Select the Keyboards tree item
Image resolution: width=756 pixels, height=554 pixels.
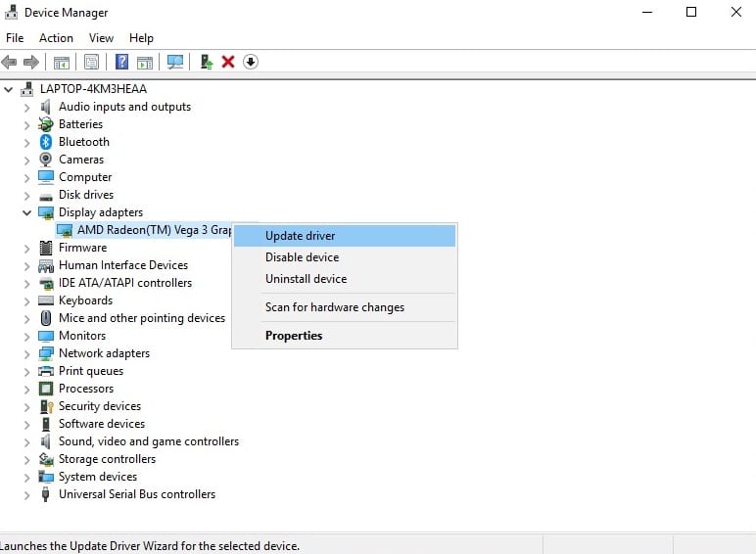[x=85, y=300]
